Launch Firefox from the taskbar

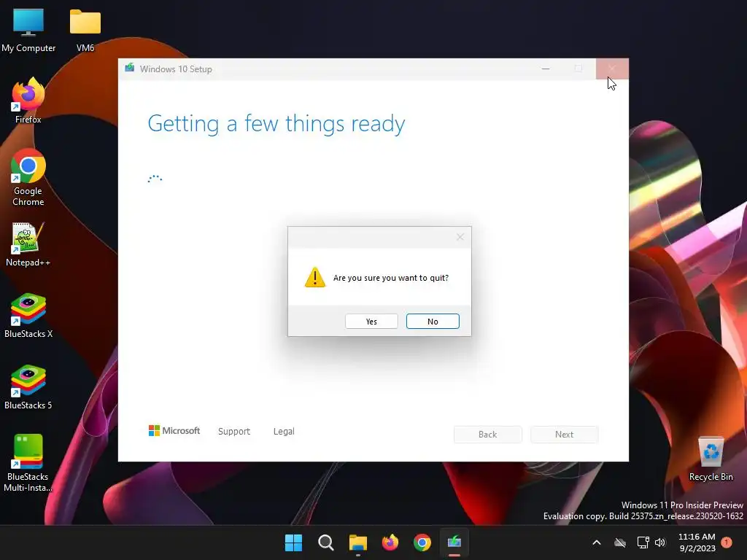click(x=390, y=542)
